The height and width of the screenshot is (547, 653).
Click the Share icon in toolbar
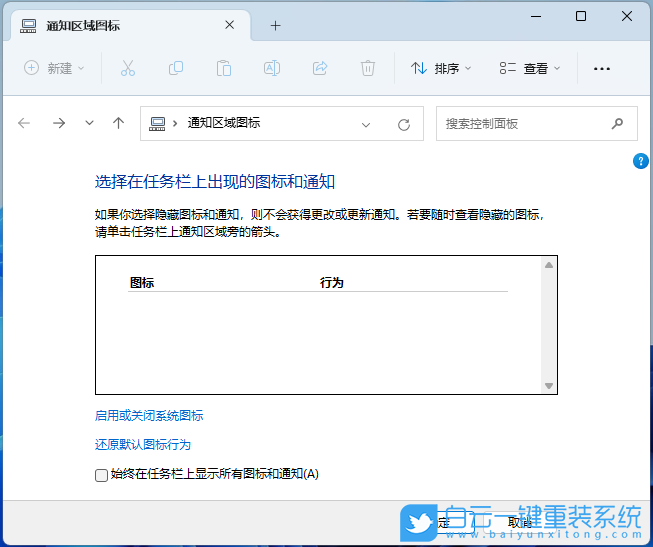tap(320, 68)
